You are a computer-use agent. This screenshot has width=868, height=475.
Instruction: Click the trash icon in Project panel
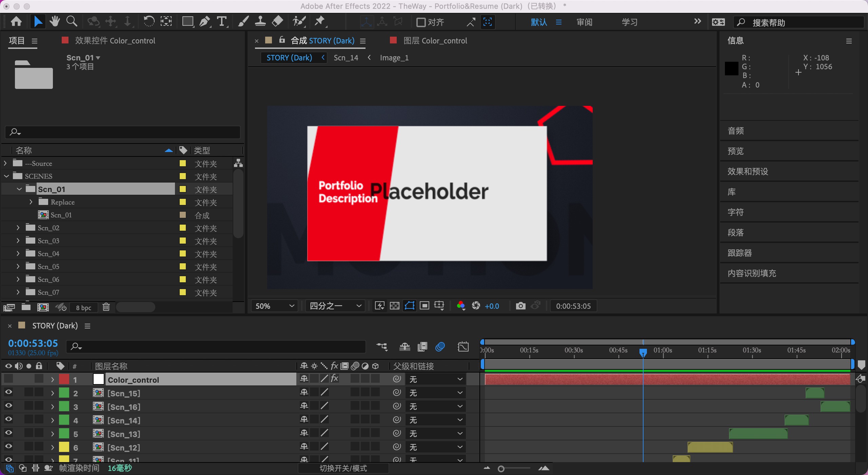106,307
